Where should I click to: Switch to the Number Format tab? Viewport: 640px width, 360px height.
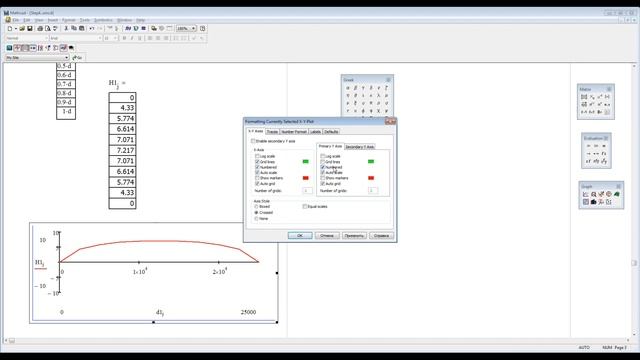294,132
